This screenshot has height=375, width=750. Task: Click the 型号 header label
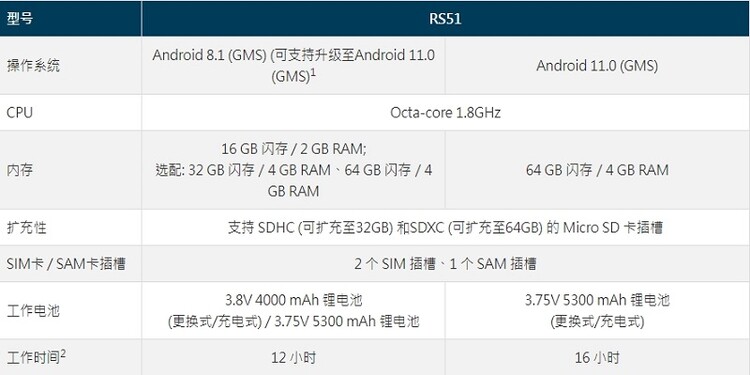click(x=20, y=19)
